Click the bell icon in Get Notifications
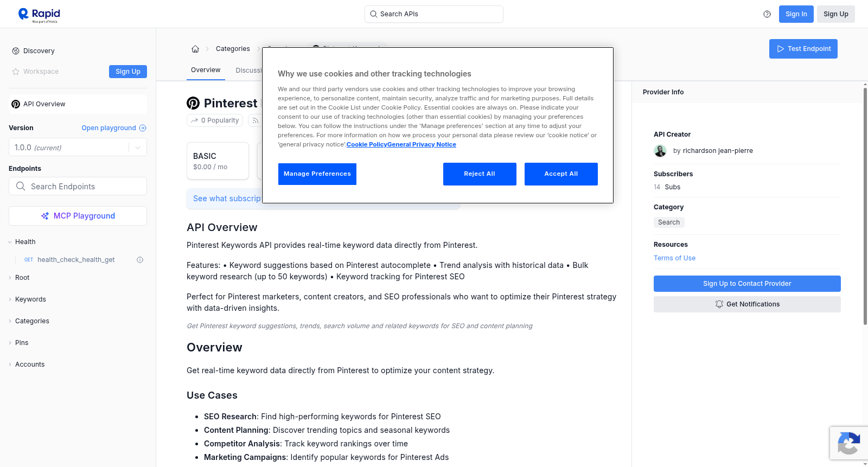This screenshot has width=868, height=467. click(719, 304)
